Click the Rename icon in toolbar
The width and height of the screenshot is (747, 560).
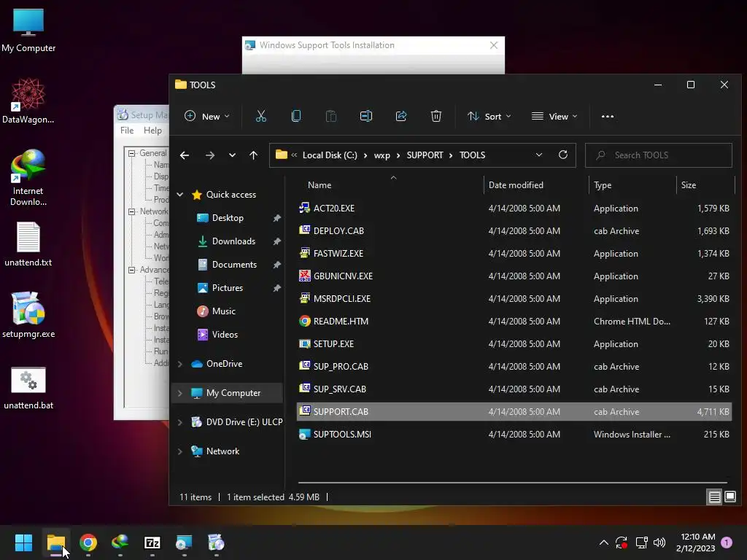366,116
